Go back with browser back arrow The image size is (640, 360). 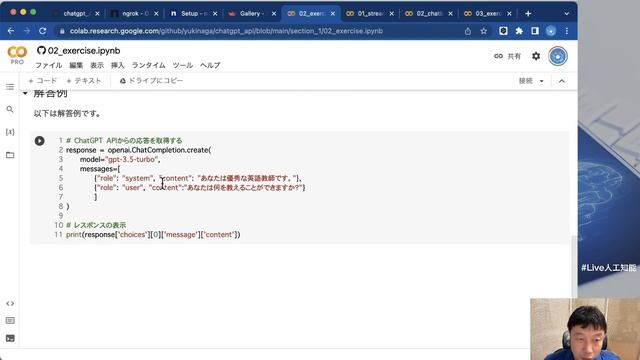click(11, 31)
